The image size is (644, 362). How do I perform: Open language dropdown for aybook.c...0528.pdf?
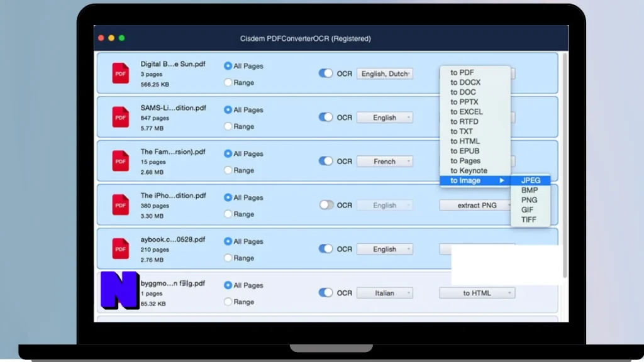pyautogui.click(x=385, y=249)
